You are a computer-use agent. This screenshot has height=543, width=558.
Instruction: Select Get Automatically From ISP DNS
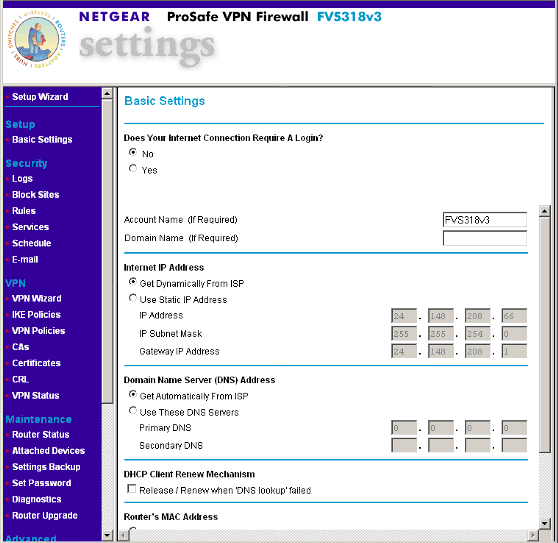(x=133, y=394)
